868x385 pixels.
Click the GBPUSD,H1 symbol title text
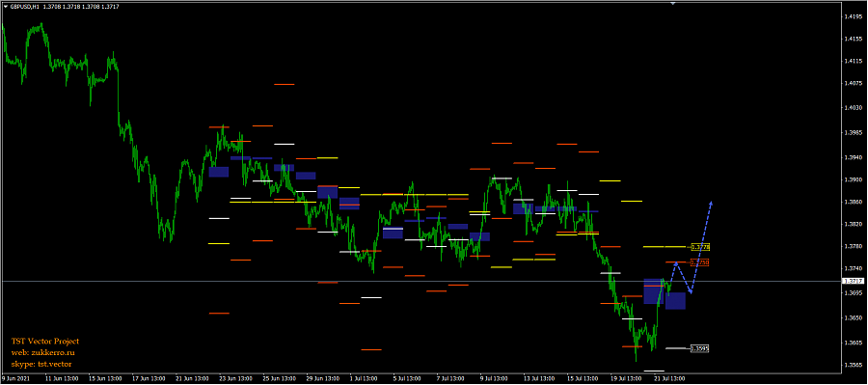(24, 6)
